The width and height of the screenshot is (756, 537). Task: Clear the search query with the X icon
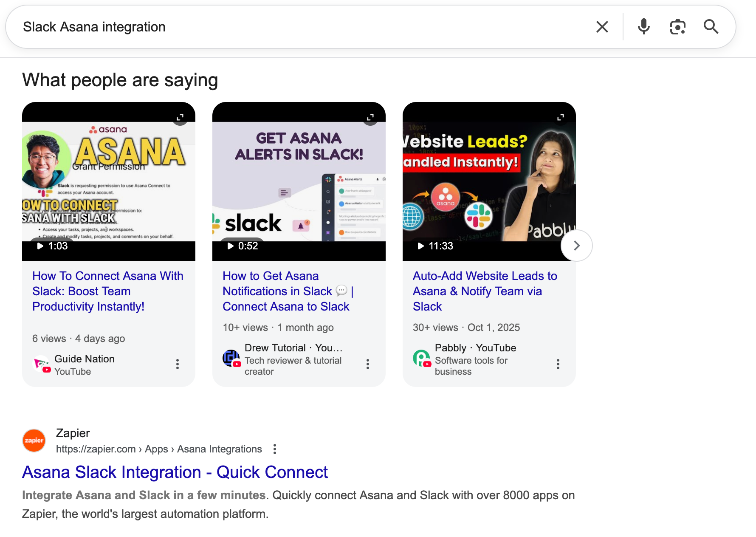(x=602, y=27)
